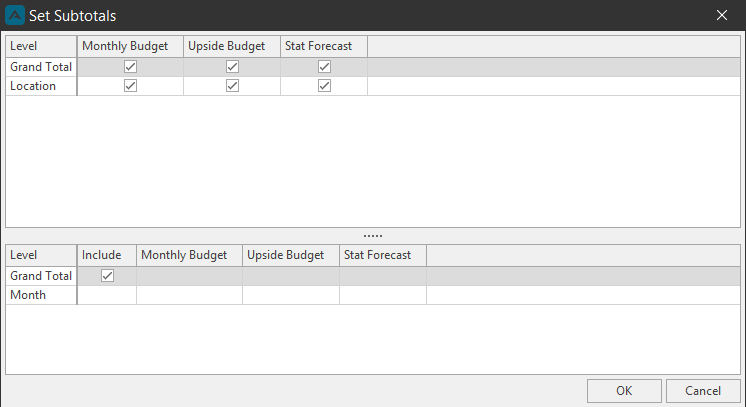The image size is (746, 407).
Task: Click the Month row Monthly Budget cell
Action: pyautogui.click(x=189, y=295)
